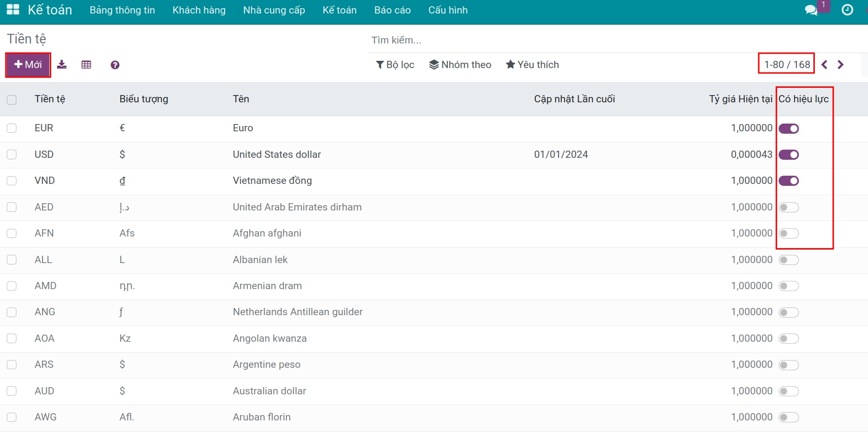Click the table spreadsheet view icon
868x432 pixels.
coord(86,65)
